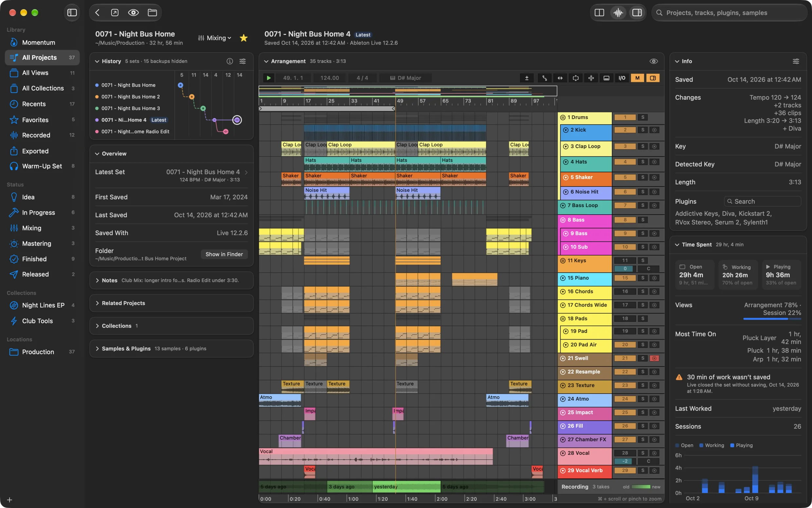The height and width of the screenshot is (508, 812).
Task: Open Latest Set Night Bus Home 4 row
Action: (172, 175)
